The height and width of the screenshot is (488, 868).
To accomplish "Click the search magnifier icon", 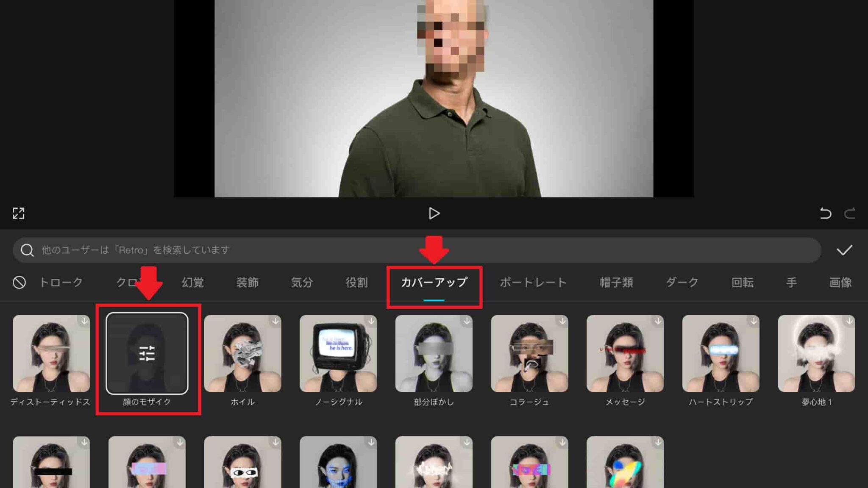I will [27, 250].
